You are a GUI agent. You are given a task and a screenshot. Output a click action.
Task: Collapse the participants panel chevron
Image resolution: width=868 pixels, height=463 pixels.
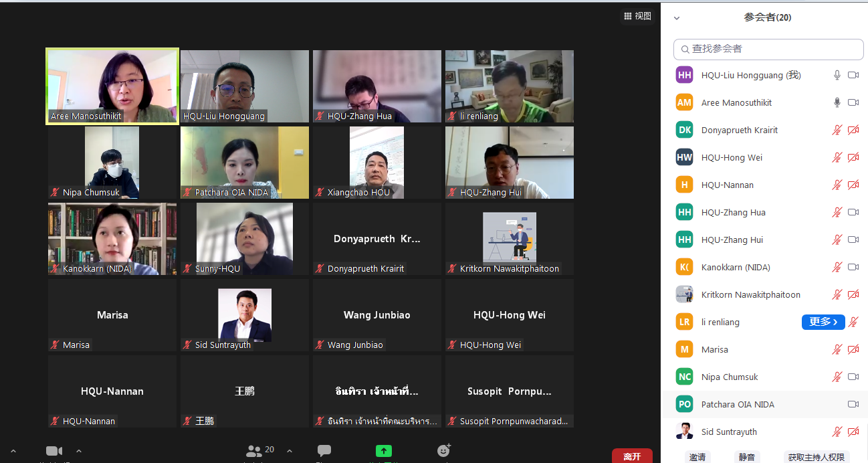click(677, 18)
